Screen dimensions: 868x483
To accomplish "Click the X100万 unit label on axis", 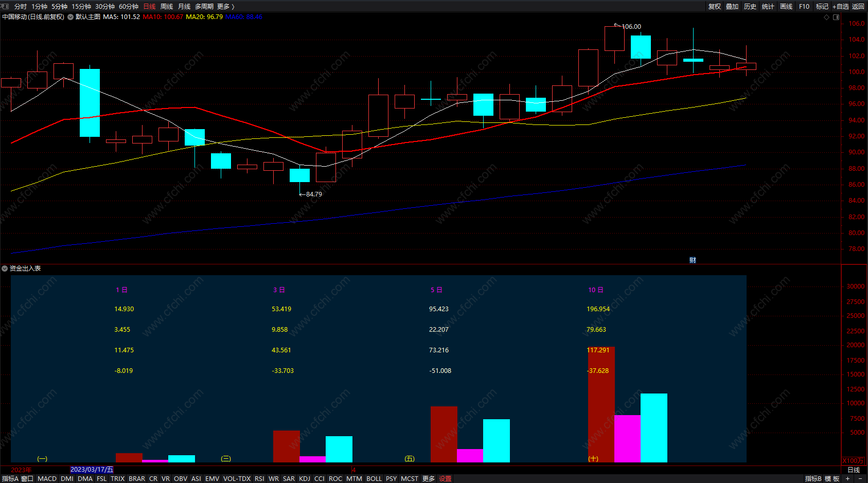I will coord(853,461).
